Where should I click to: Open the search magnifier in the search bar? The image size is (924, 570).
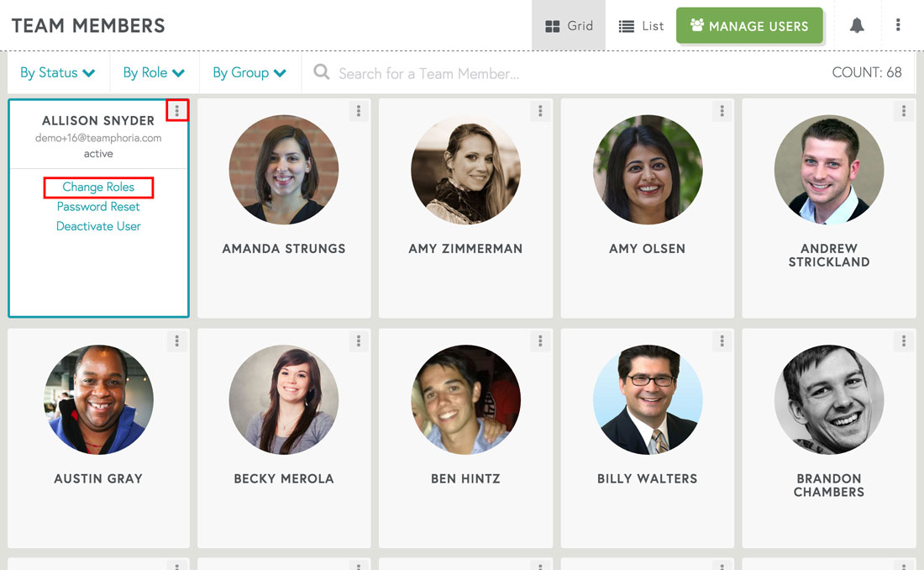click(x=322, y=73)
